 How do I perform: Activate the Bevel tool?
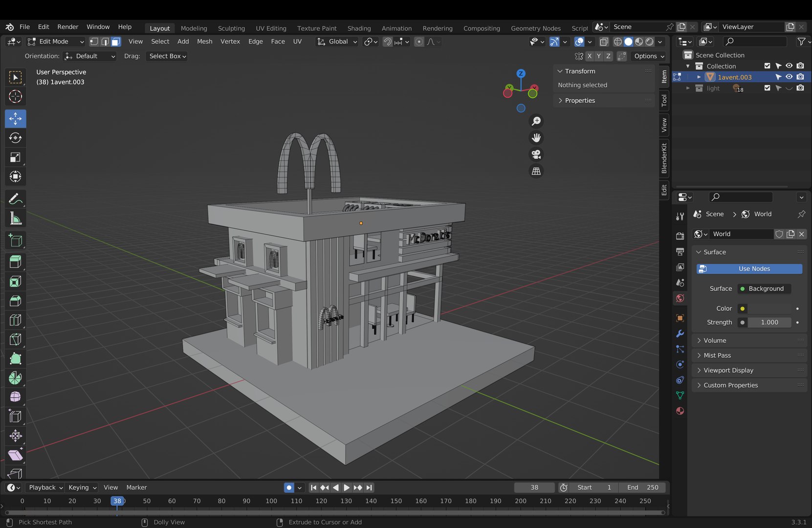[15, 301]
